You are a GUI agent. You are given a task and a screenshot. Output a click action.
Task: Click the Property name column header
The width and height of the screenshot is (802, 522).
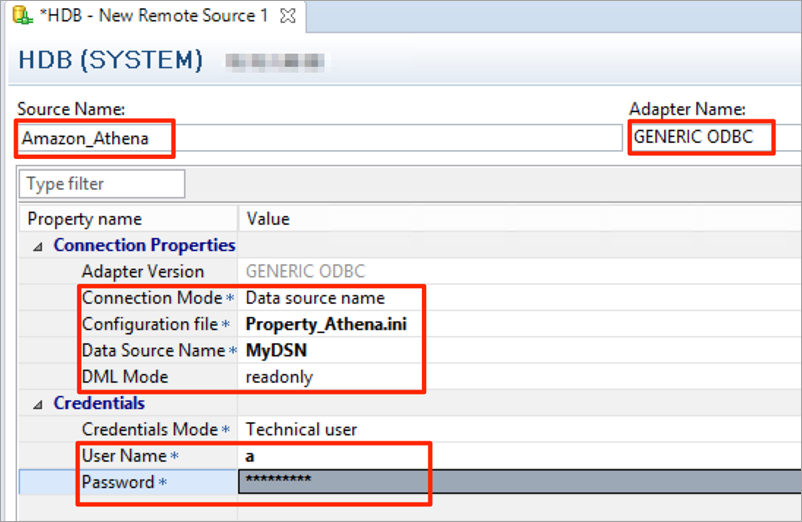(129, 218)
